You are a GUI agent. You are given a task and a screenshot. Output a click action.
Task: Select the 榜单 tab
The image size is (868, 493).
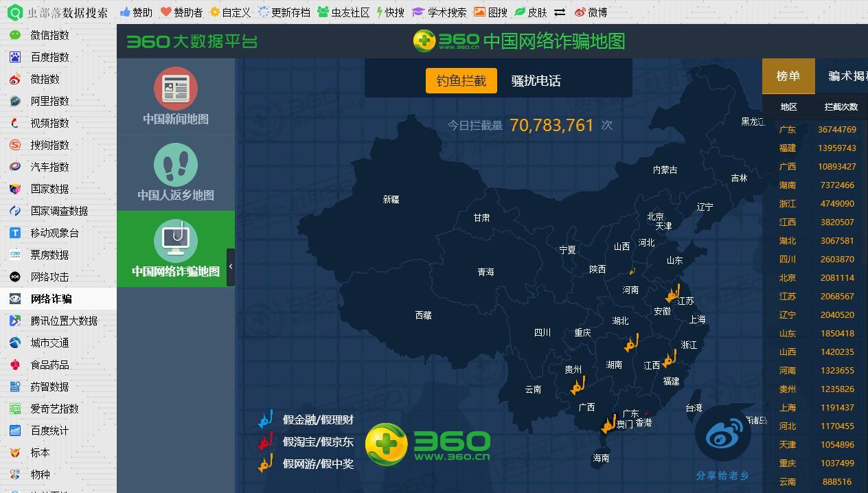(x=788, y=76)
